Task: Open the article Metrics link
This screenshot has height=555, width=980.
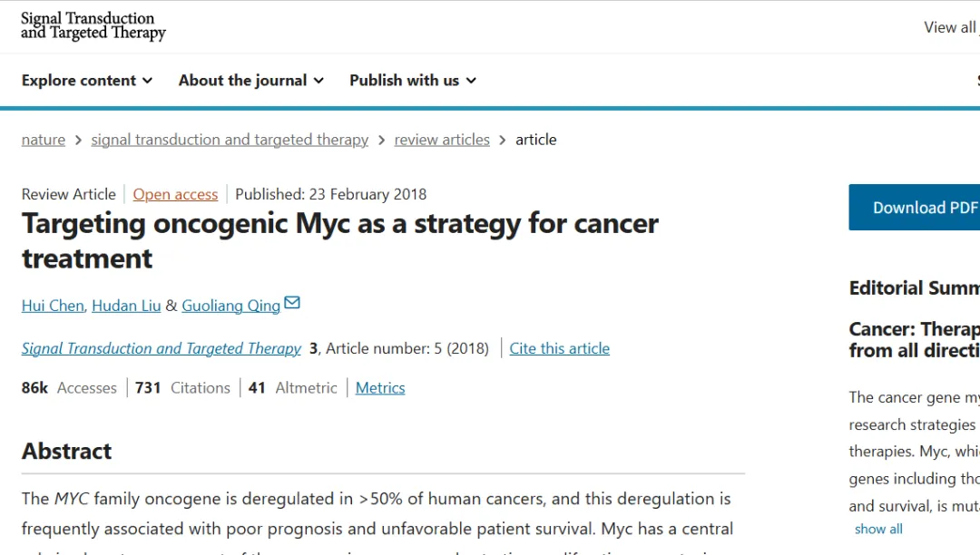Action: 380,388
